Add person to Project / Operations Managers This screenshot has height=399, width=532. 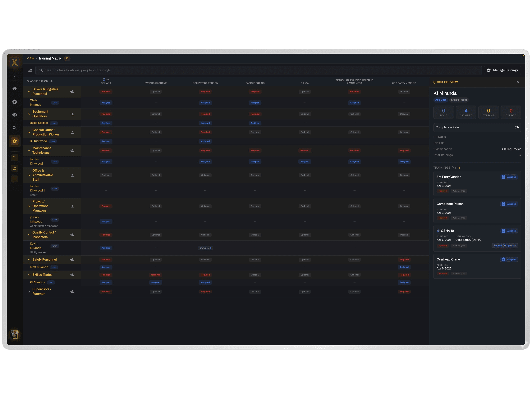(72, 206)
